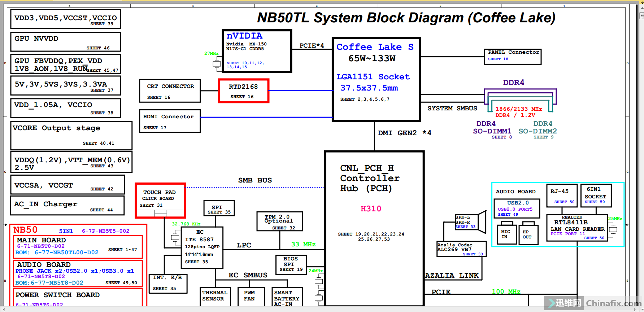The height and width of the screenshot is (312, 644).
Task: Click the 'EC SMBUS' label
Action: pos(248,275)
